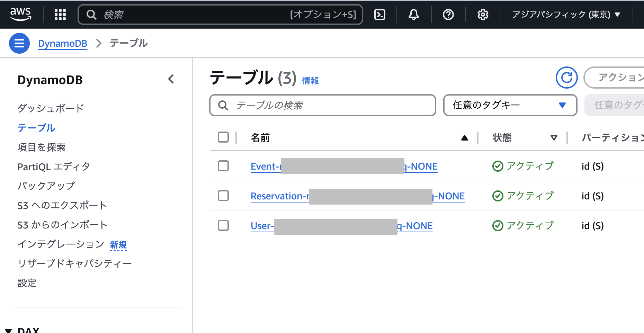Viewport: 644px width, 333px height.
Task: Open 項目を探索 in sidebar
Action: click(42, 147)
